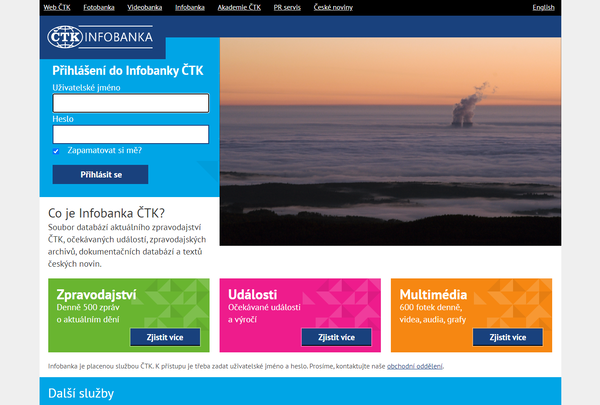Switch language to English

pos(543,7)
